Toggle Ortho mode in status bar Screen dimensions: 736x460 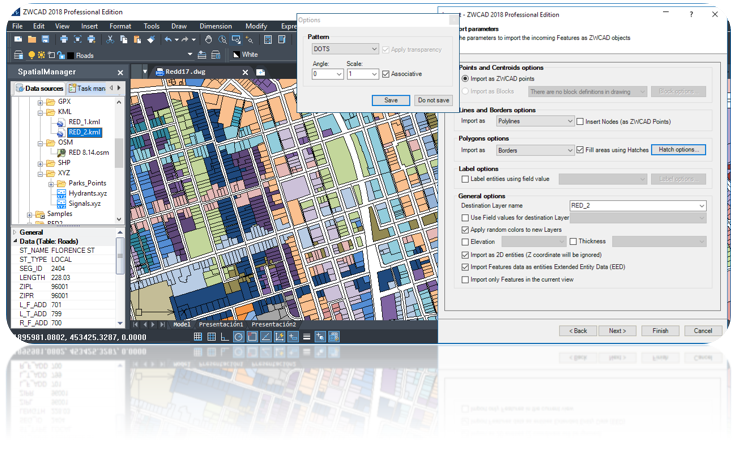(225, 337)
